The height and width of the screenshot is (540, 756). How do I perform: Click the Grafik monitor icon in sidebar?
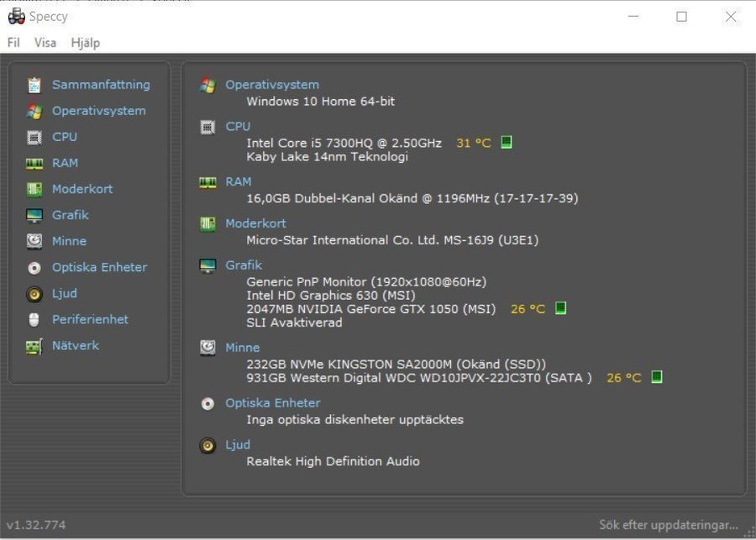point(34,216)
